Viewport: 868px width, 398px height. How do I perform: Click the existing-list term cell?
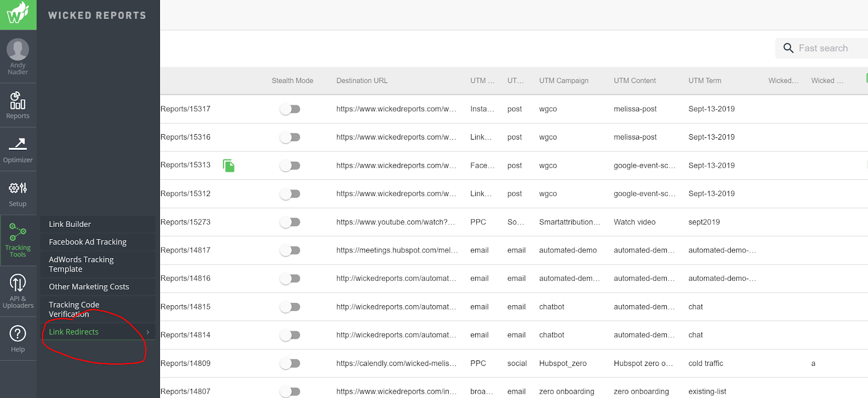(707, 391)
